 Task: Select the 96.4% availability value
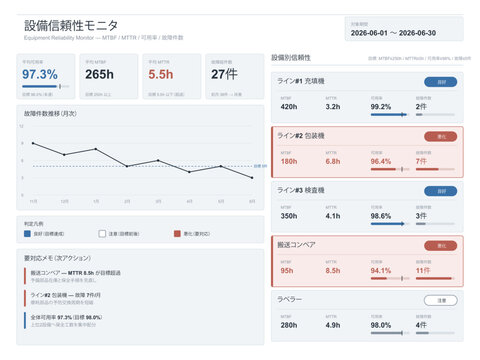point(381,161)
